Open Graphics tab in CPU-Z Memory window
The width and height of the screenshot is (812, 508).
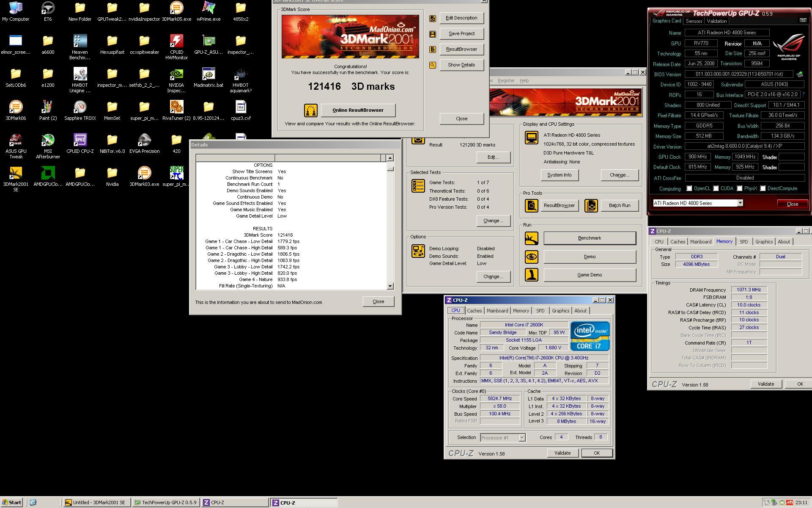tap(764, 242)
